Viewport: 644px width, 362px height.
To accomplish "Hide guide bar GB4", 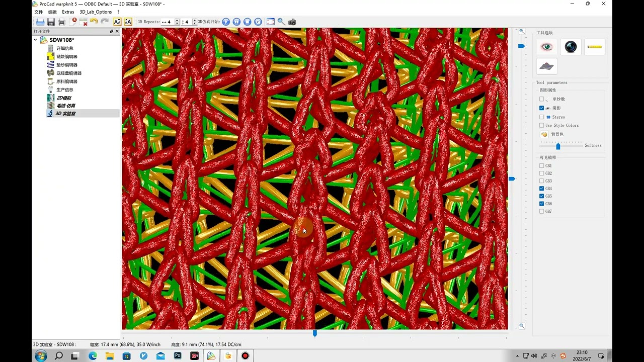I will click(541, 189).
